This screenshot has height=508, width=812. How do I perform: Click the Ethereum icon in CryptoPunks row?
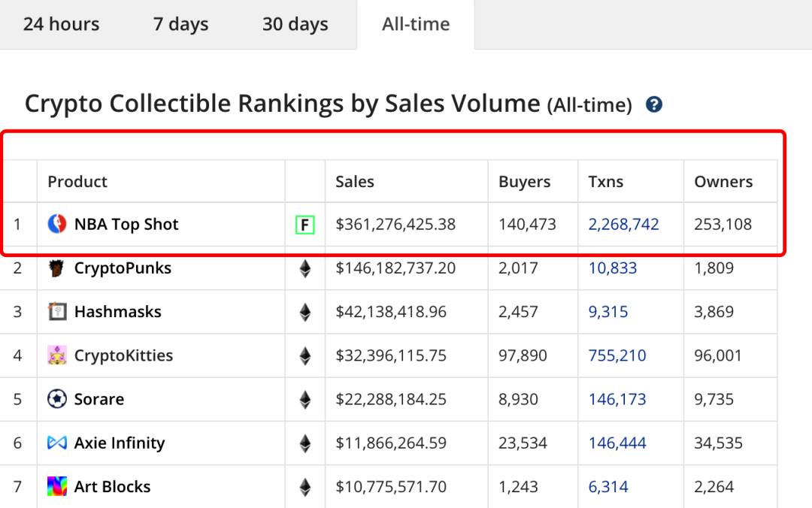point(305,268)
